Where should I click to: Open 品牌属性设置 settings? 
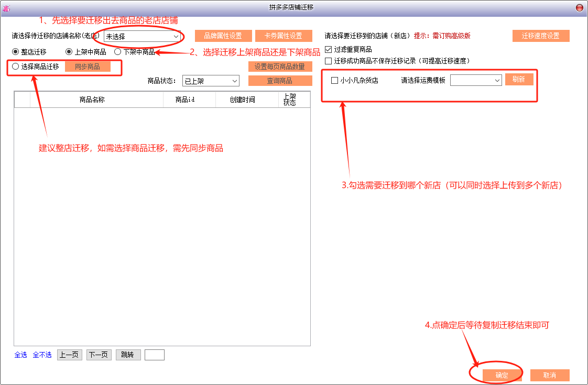[x=223, y=36]
